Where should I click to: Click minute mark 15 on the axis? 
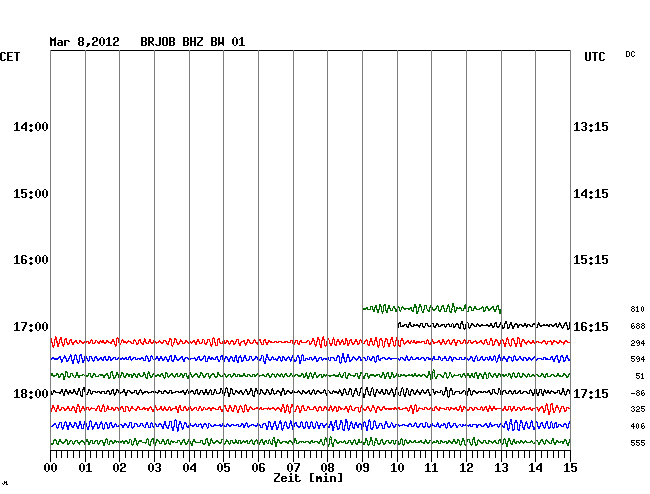[570, 468]
